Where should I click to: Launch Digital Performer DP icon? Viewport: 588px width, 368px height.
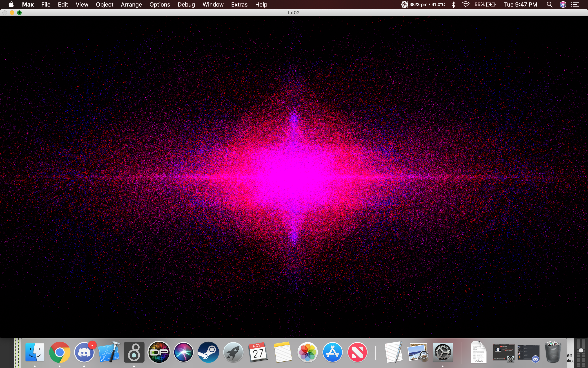point(159,352)
